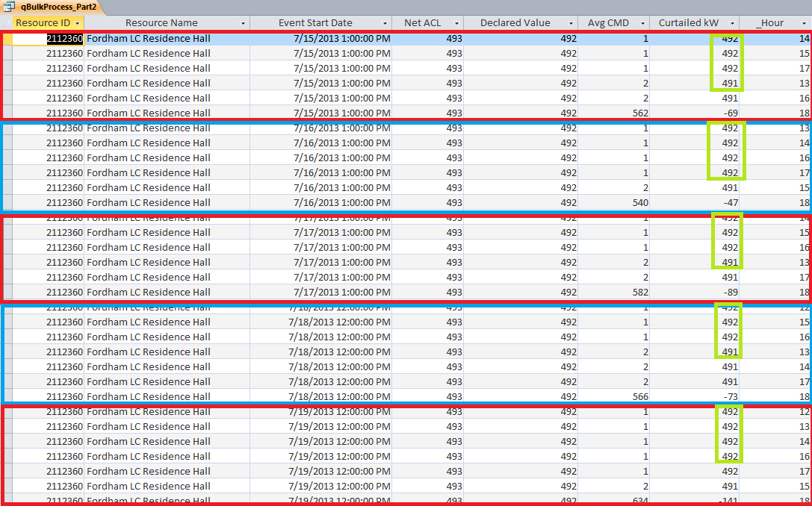
Task: Select hour 13 cell in the 7/17/2013 row
Action: [x=775, y=262]
